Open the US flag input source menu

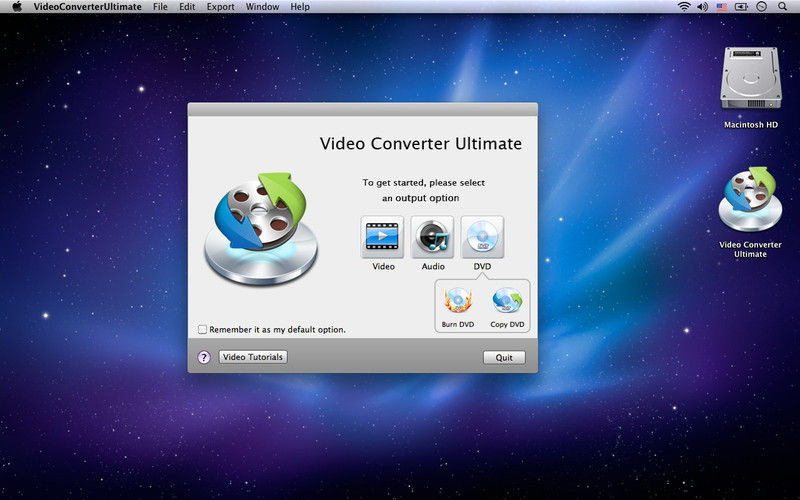pyautogui.click(x=721, y=7)
